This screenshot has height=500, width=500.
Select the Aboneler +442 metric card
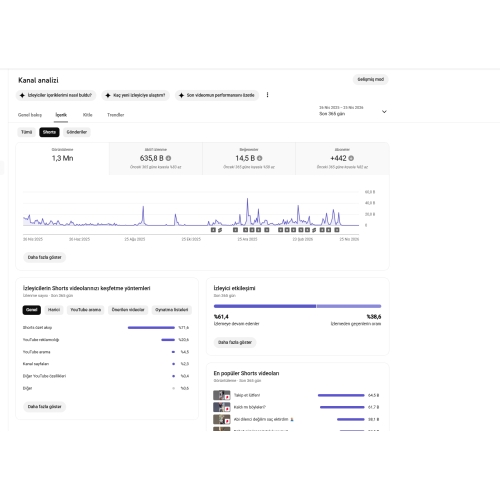point(342,159)
